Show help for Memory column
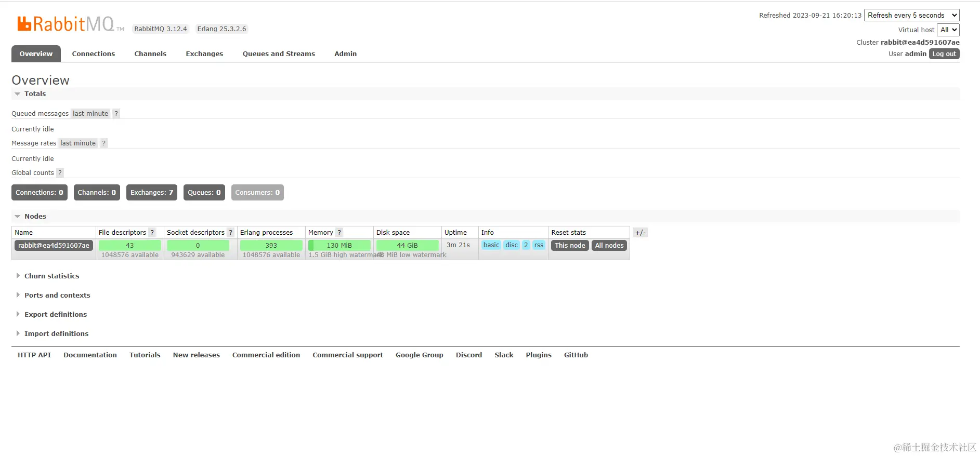Viewport: 980px width, 456px height. [339, 233]
